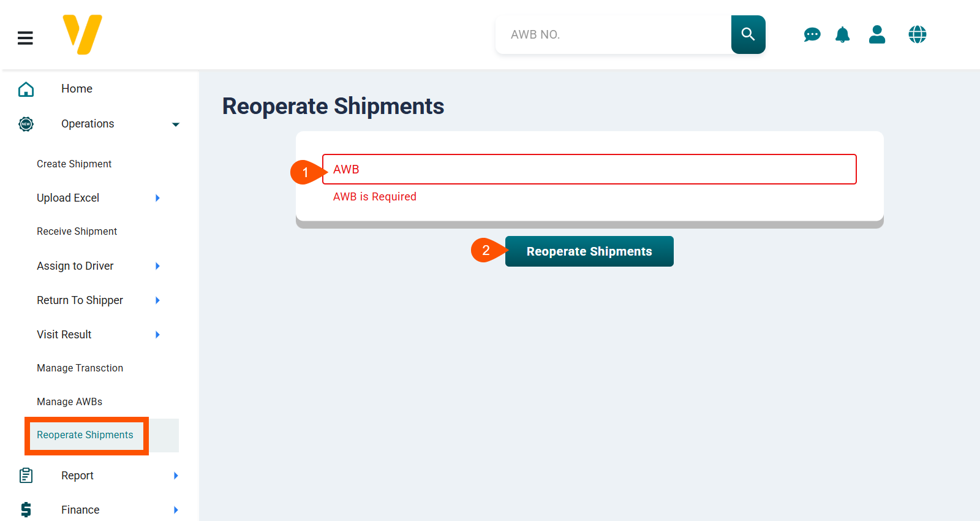Click the search magnifier icon
The image size is (980, 521).
coord(748,34)
